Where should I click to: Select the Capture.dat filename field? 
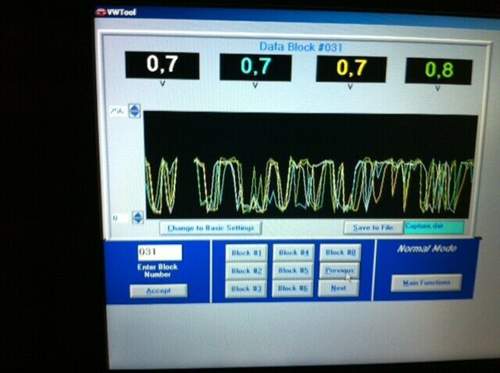coord(434,227)
